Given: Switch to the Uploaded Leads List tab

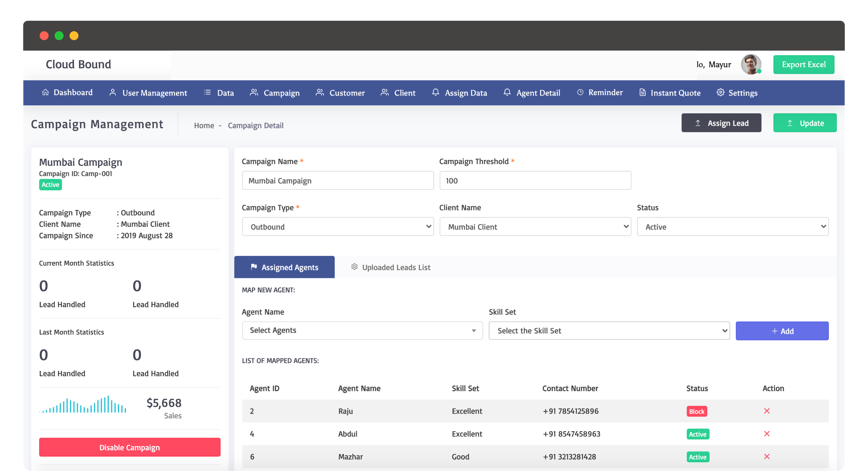Looking at the screenshot, I should tap(391, 267).
